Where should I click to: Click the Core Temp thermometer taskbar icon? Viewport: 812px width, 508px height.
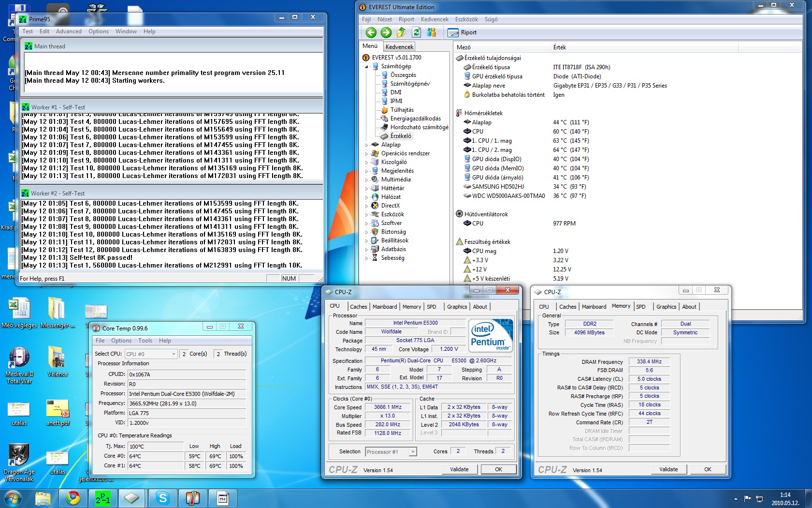pyautogui.click(x=193, y=498)
